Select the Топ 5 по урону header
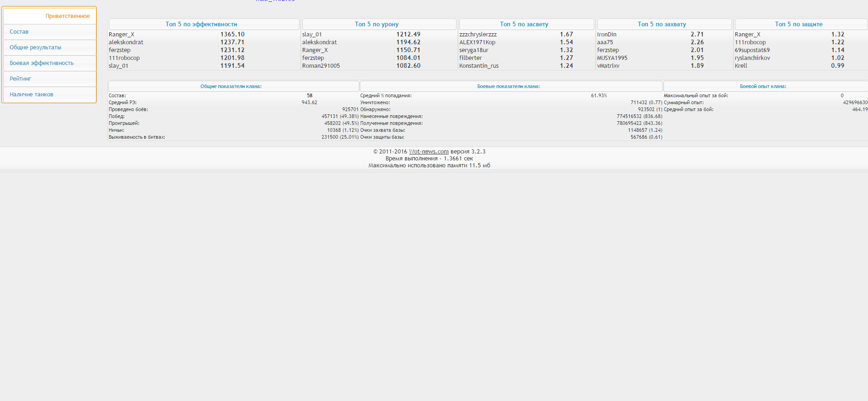868x401 pixels. (376, 24)
